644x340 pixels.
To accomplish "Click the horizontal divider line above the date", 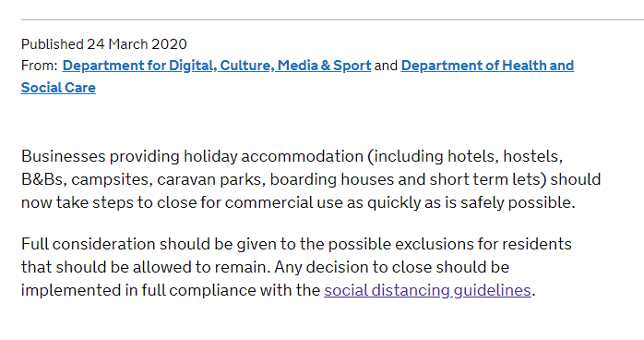I will click(332, 19).
